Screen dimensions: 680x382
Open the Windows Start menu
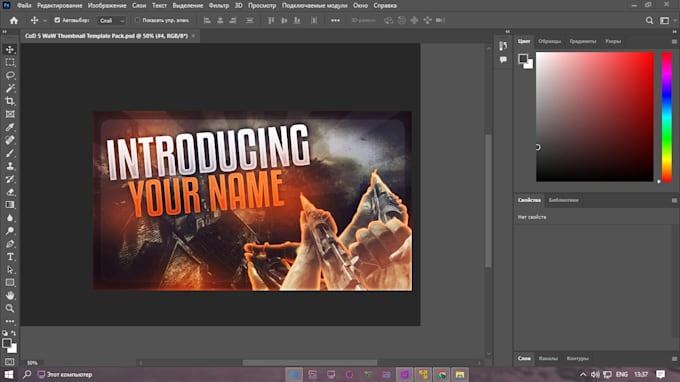9,374
